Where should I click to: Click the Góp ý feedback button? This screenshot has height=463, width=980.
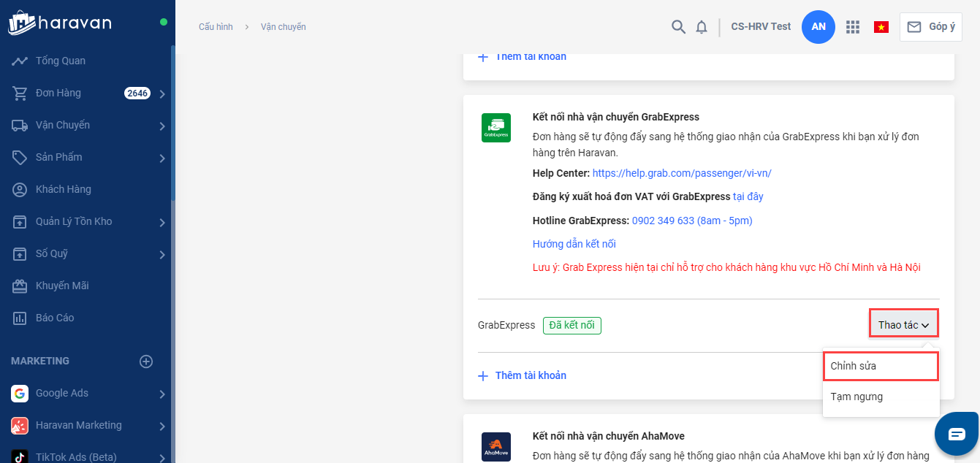tap(930, 27)
